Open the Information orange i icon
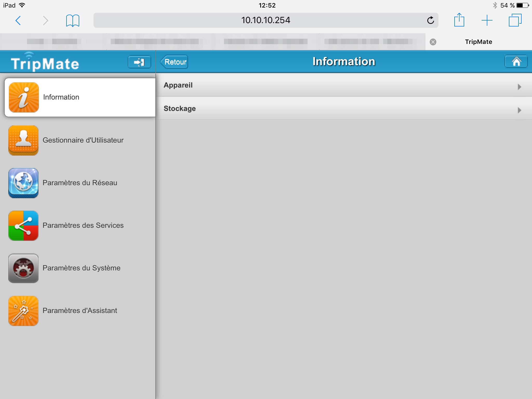The height and width of the screenshot is (399, 532). 24,97
